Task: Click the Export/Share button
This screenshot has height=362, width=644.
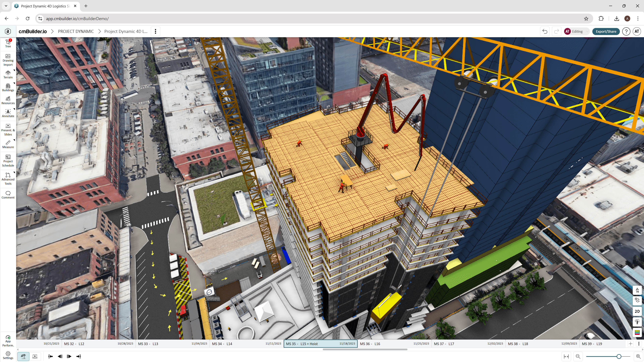Action: (606, 32)
